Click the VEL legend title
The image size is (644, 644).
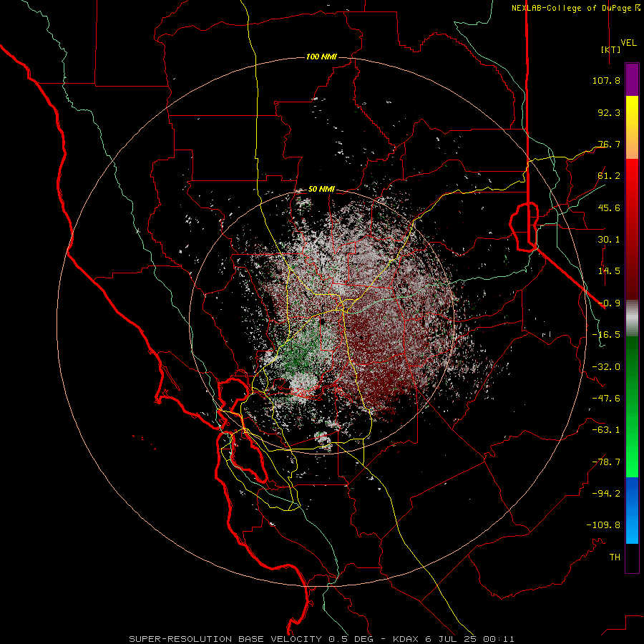[x=628, y=43]
